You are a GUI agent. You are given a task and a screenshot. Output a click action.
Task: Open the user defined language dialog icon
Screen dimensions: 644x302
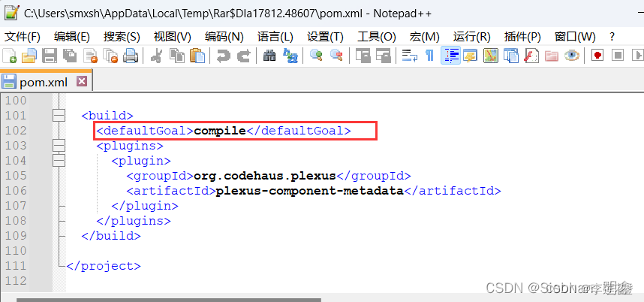click(x=470, y=56)
